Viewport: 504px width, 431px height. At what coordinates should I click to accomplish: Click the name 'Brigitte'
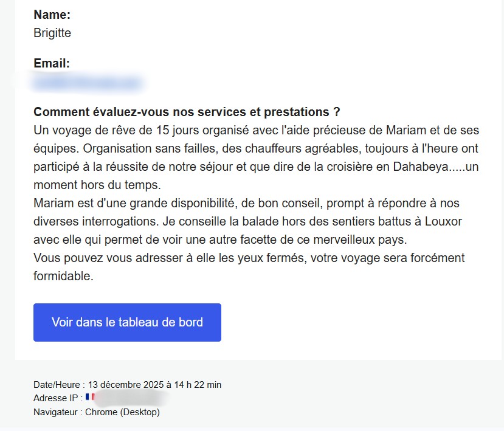tap(52, 33)
